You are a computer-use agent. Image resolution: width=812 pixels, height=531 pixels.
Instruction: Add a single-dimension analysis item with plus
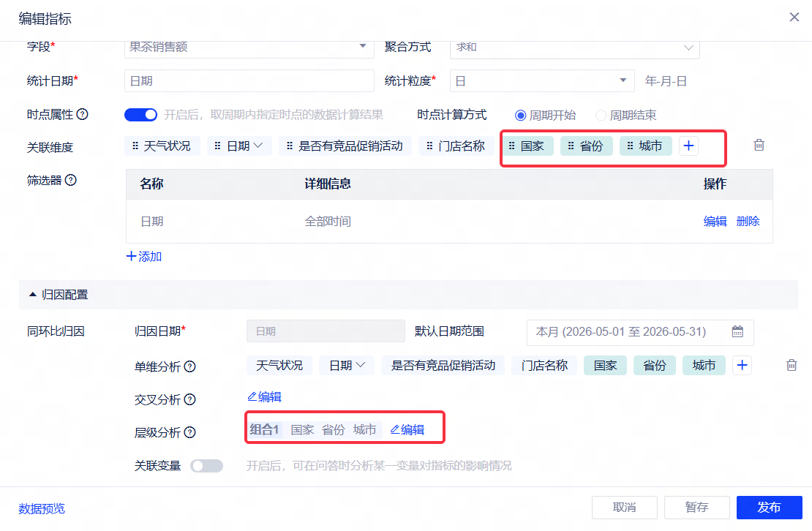click(742, 366)
